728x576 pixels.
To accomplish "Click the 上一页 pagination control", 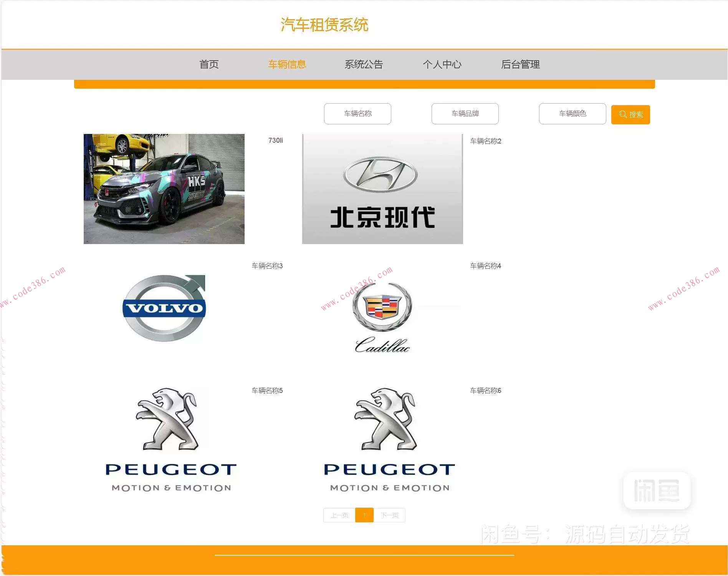I will (x=339, y=515).
